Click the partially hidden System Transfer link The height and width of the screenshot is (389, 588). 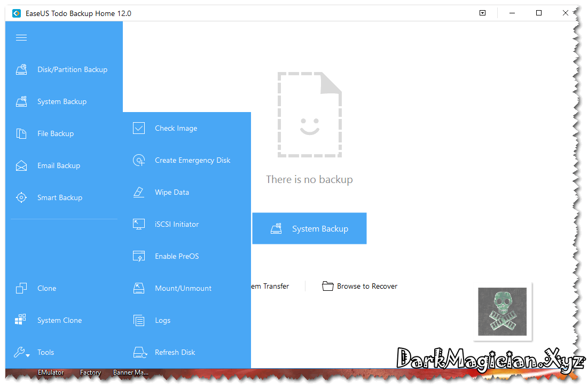coord(270,287)
